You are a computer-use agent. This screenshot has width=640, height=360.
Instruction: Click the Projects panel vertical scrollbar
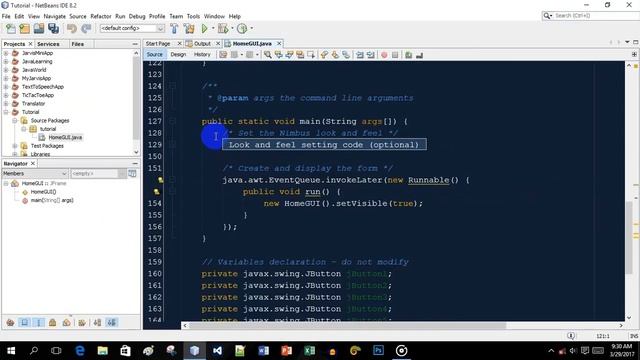click(x=136, y=102)
